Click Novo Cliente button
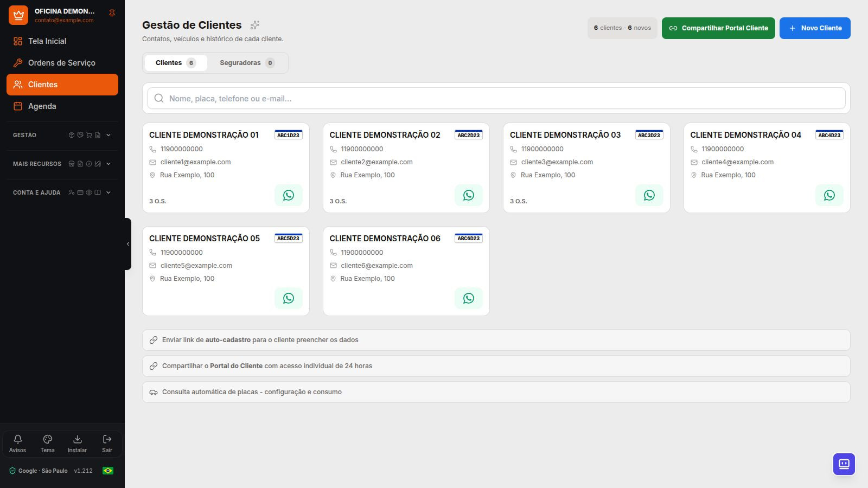Viewport: 868px width, 488px height. [x=815, y=28]
